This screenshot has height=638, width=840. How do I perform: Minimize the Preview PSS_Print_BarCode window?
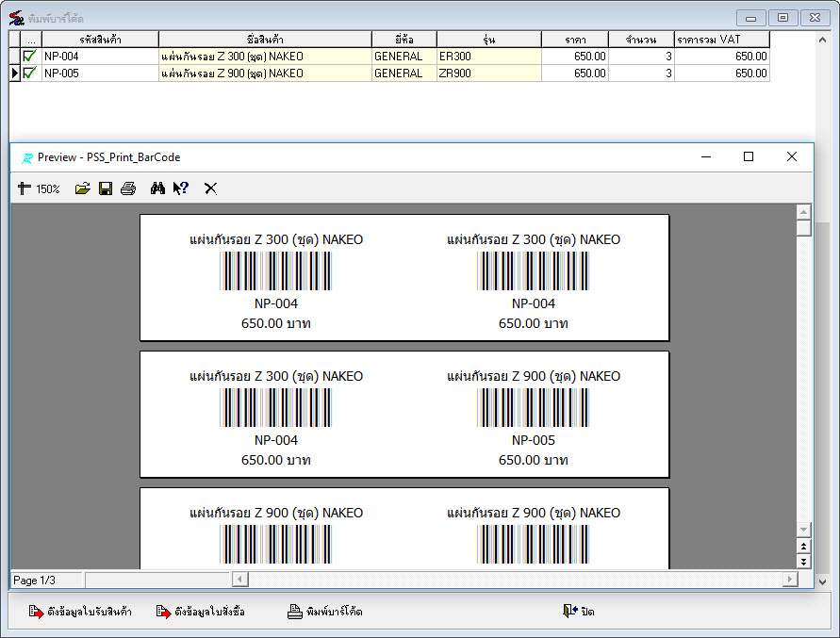(706, 156)
